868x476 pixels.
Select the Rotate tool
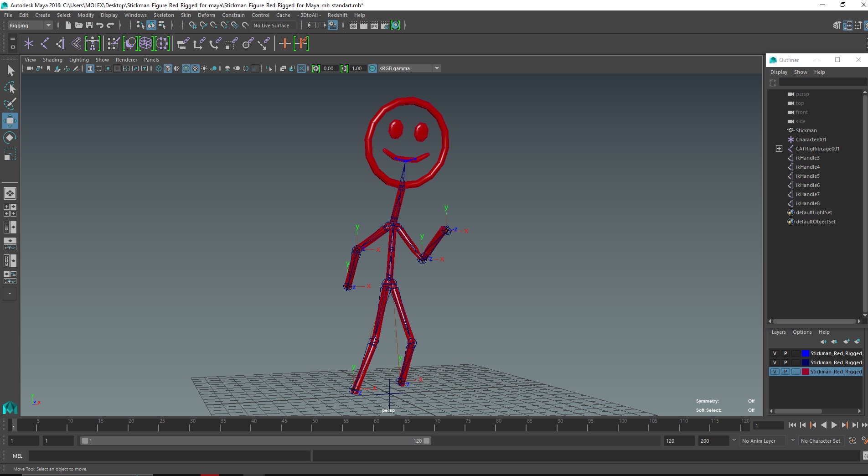(x=10, y=138)
